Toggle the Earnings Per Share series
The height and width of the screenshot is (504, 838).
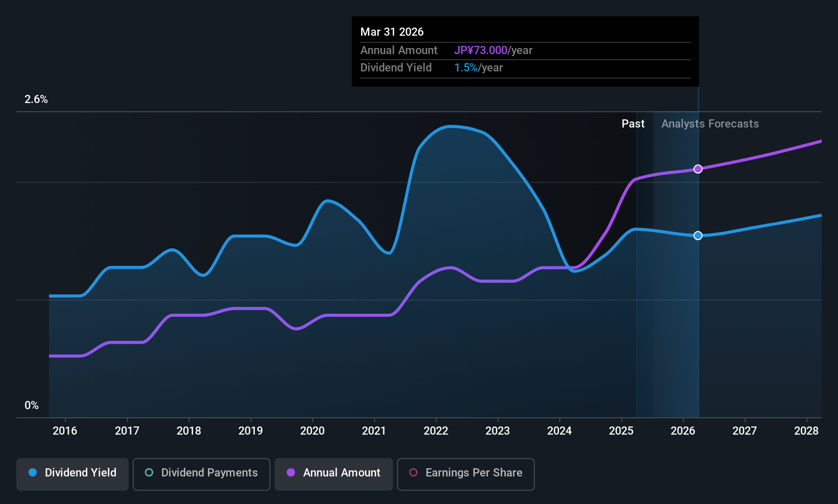(466, 474)
